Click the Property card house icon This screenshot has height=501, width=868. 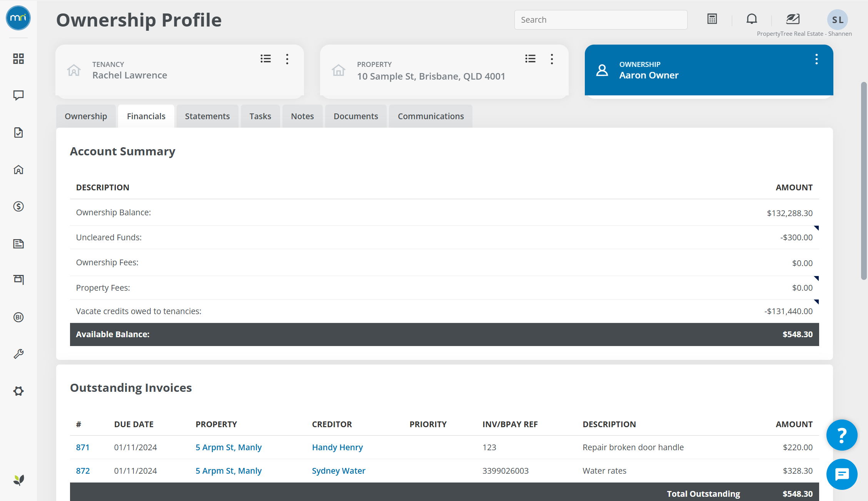tap(339, 70)
